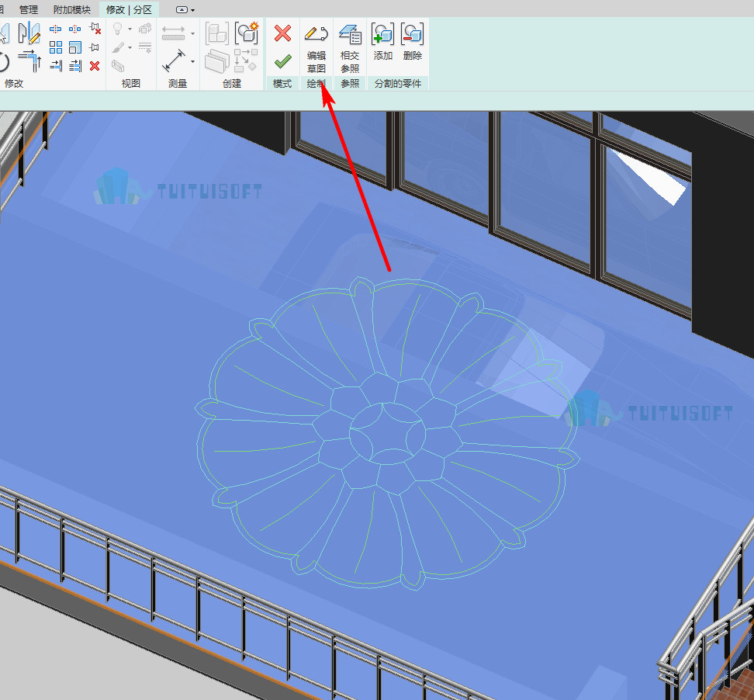Cancel edit mode with the red X

pyautogui.click(x=282, y=33)
